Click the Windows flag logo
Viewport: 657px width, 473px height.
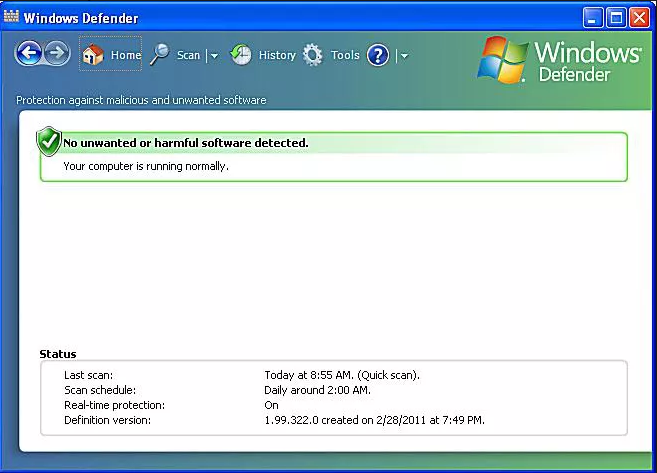pos(503,59)
